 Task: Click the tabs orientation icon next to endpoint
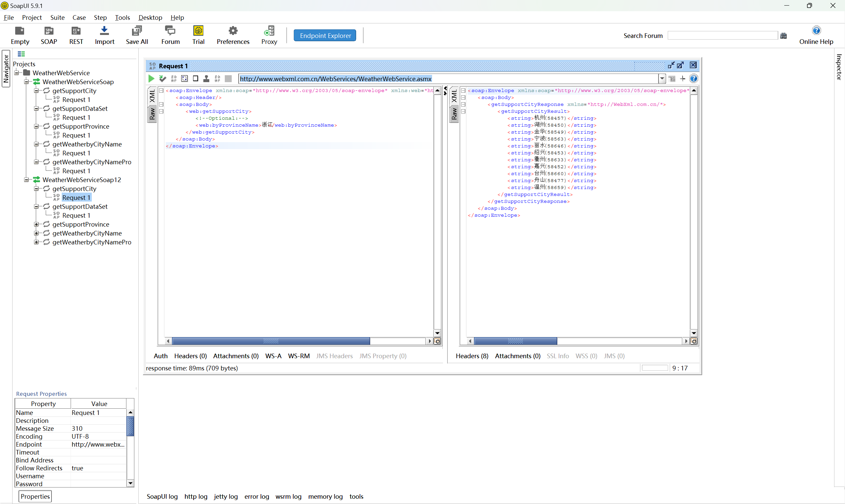pos(672,79)
